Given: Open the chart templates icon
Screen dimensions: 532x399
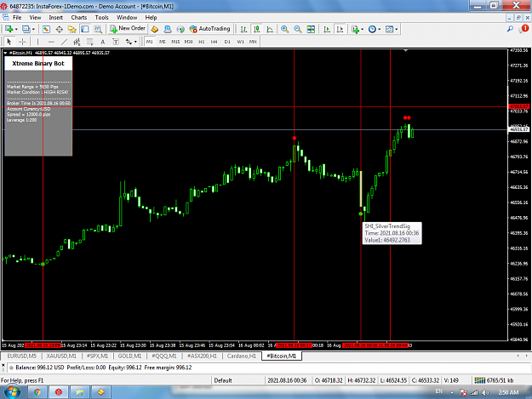Looking at the screenshot, I should [x=390, y=29].
